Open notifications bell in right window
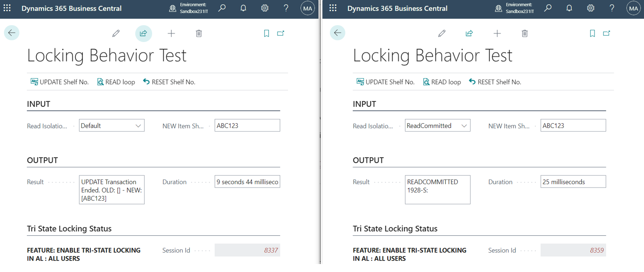This screenshot has width=644, height=272. [569, 8]
